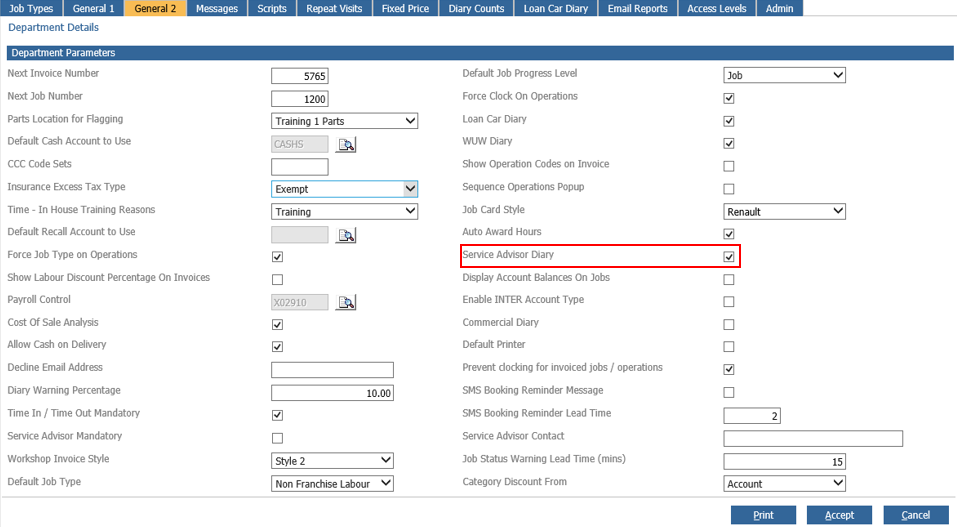957x527 pixels.
Task: Untick Allow Cash on Delivery checkbox
Action: tap(277, 346)
